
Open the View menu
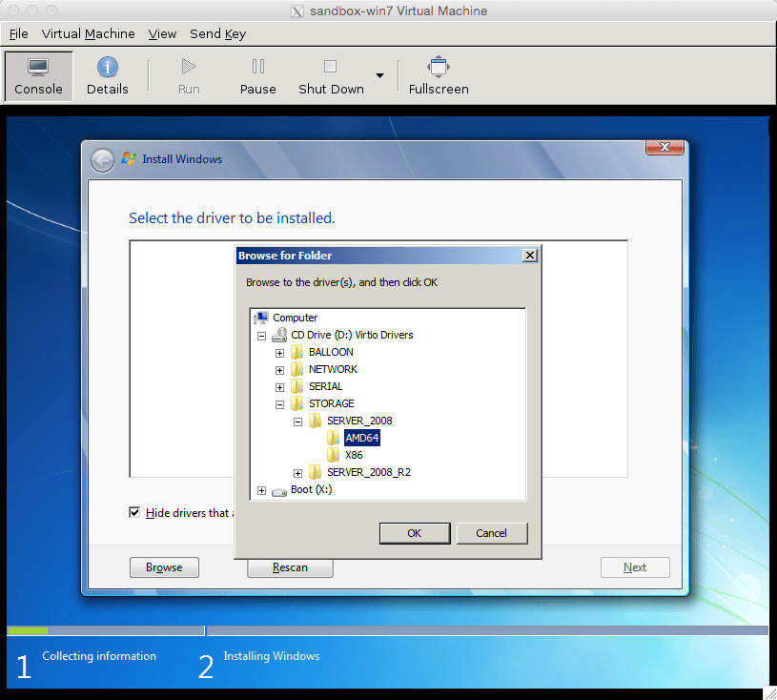click(162, 33)
